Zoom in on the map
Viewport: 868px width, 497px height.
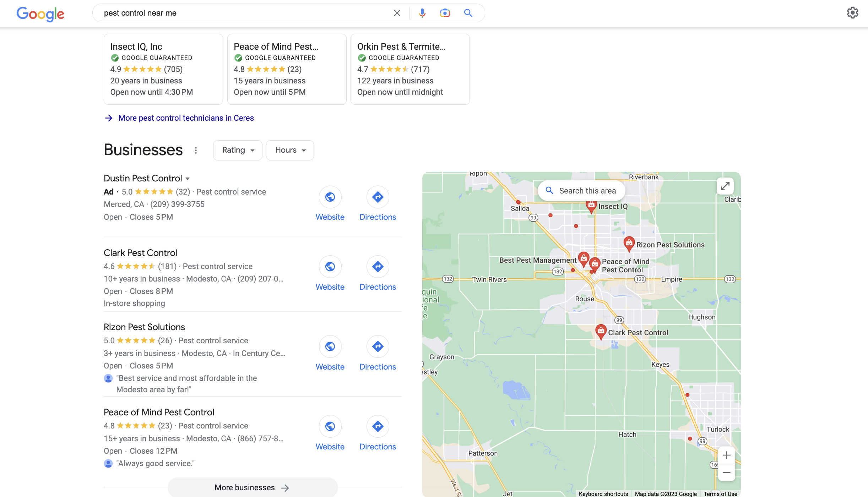(726, 455)
